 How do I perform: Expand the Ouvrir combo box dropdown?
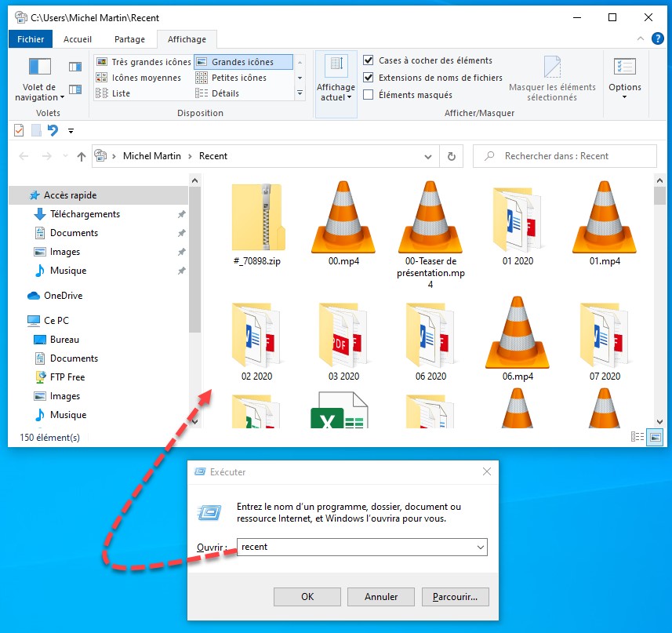pos(480,547)
